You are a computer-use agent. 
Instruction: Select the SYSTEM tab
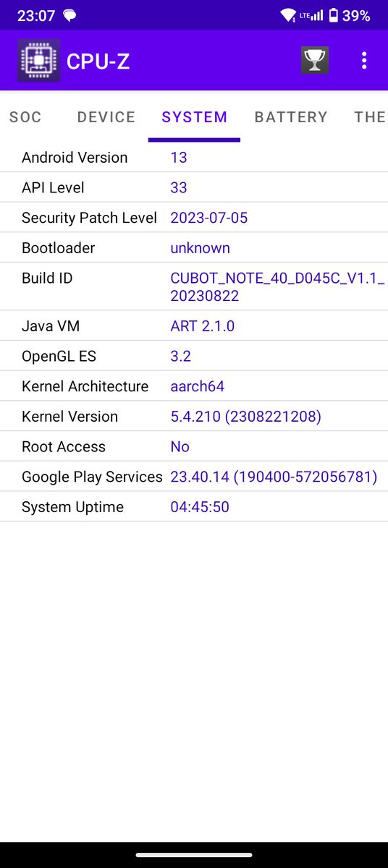194,117
